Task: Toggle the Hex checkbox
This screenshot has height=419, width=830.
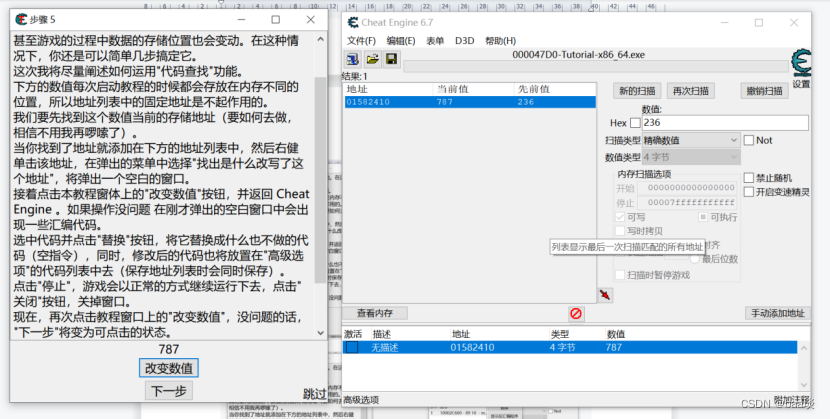Action: pos(635,123)
